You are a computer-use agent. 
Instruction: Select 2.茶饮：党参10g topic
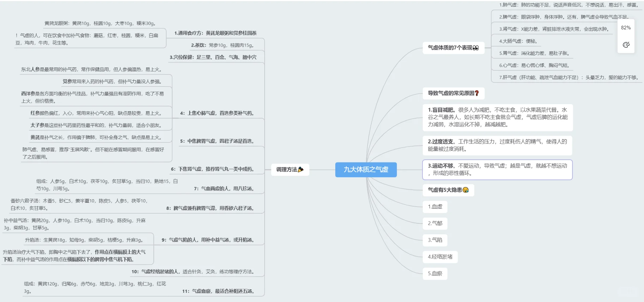point(223,45)
